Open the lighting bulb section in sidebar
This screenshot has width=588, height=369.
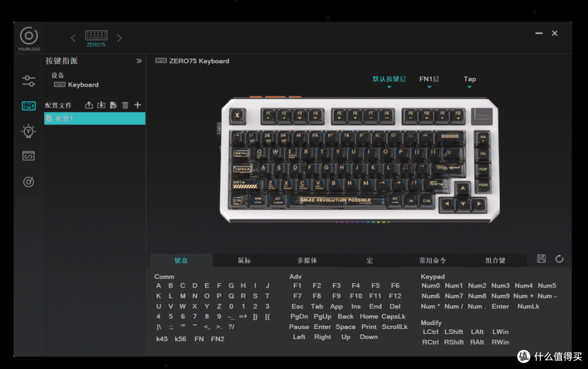tap(29, 131)
